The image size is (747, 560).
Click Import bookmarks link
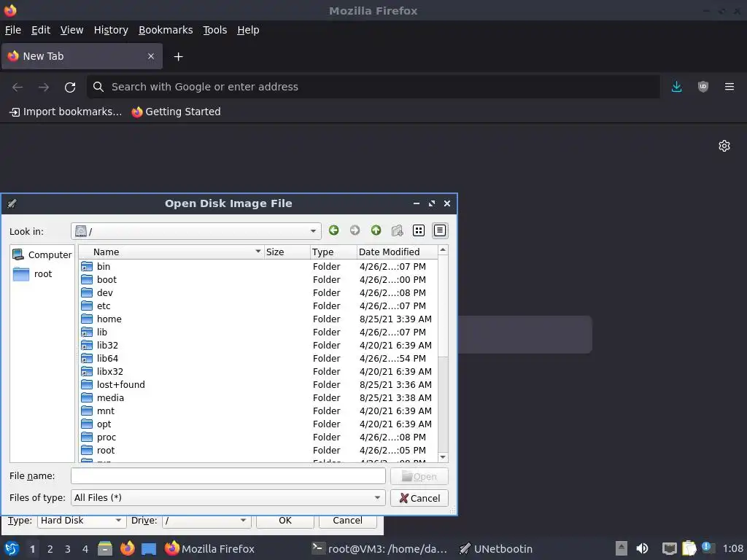[x=66, y=112]
